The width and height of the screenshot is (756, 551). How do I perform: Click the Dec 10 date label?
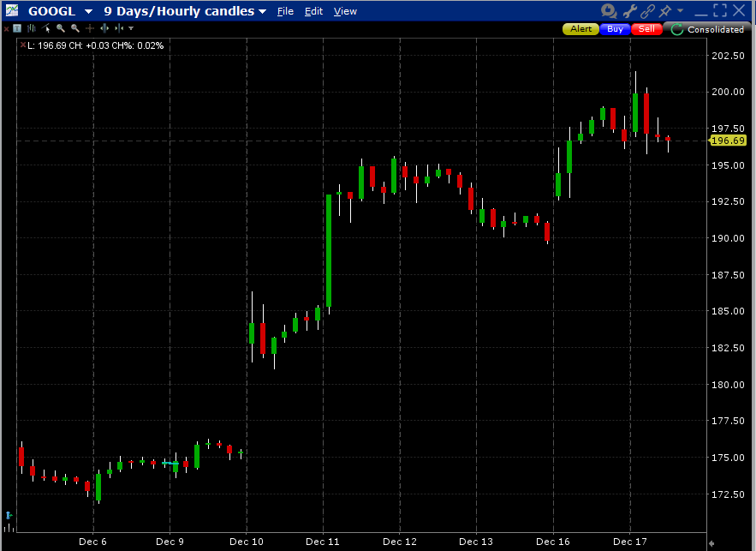(247, 542)
